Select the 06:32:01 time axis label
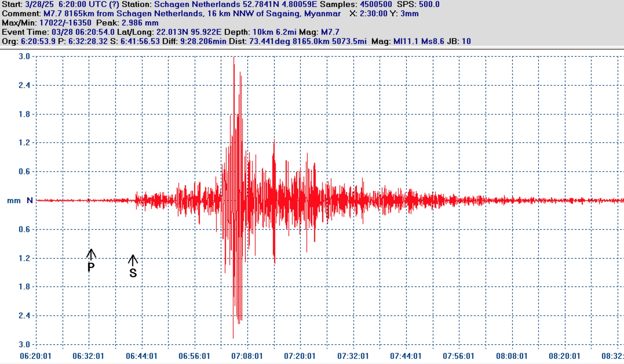The image size is (624, 364). 88,356
